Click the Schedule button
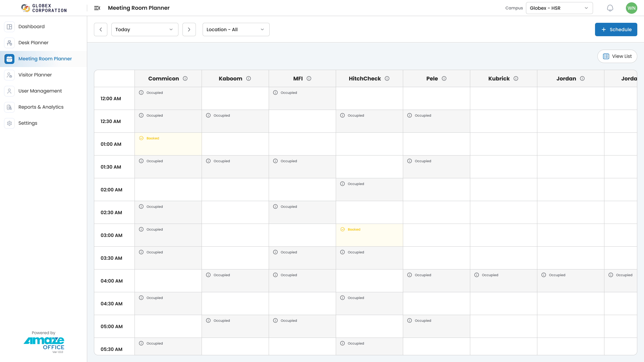Screen dimensions: 644x362 point(616,29)
